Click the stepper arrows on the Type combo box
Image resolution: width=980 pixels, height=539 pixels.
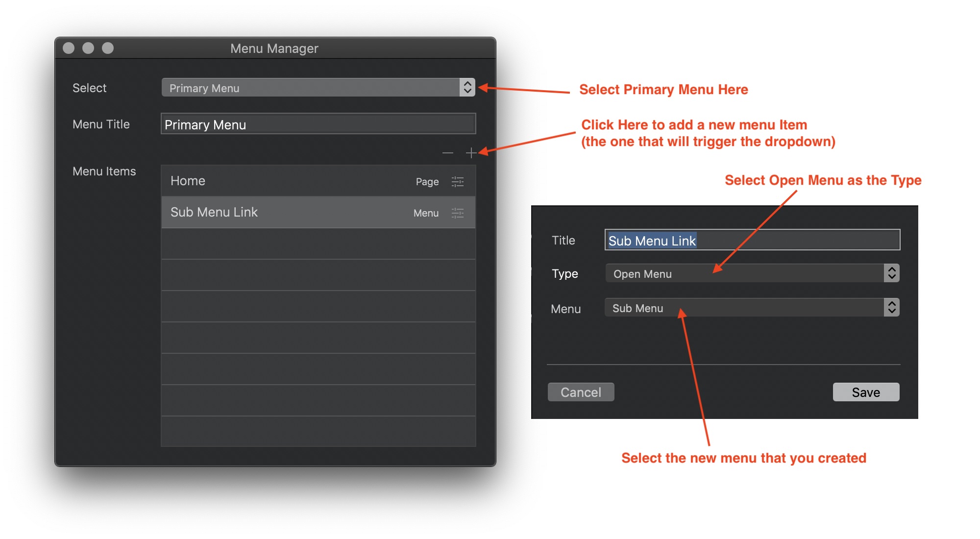[x=892, y=273]
